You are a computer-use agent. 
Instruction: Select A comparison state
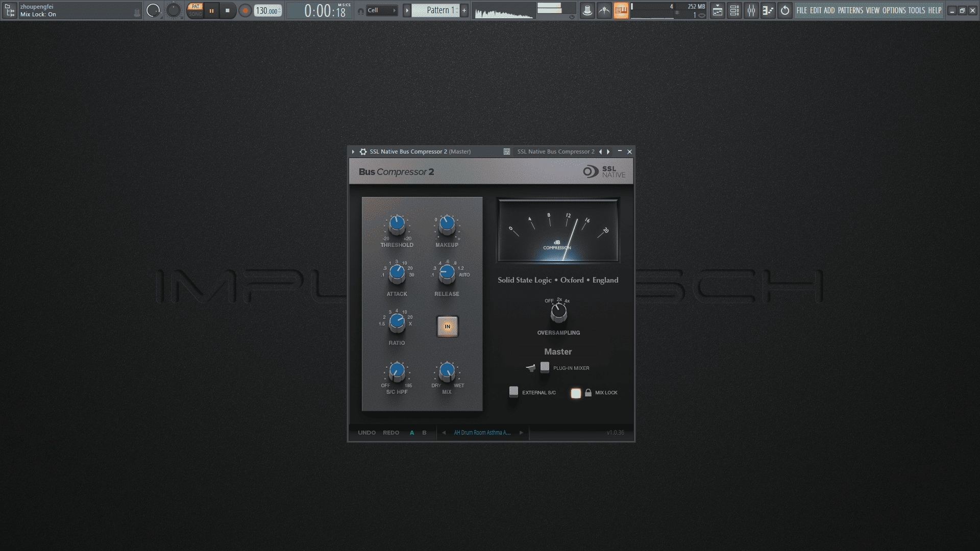point(412,433)
